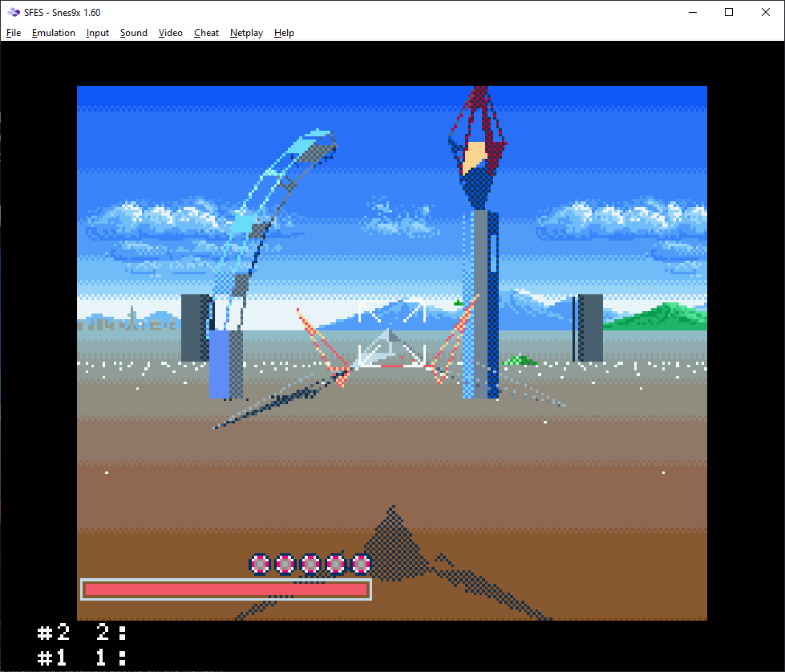Viewport: 785px width, 672px height.
Task: Click the '#1 1:' text line
Action: [x=82, y=658]
